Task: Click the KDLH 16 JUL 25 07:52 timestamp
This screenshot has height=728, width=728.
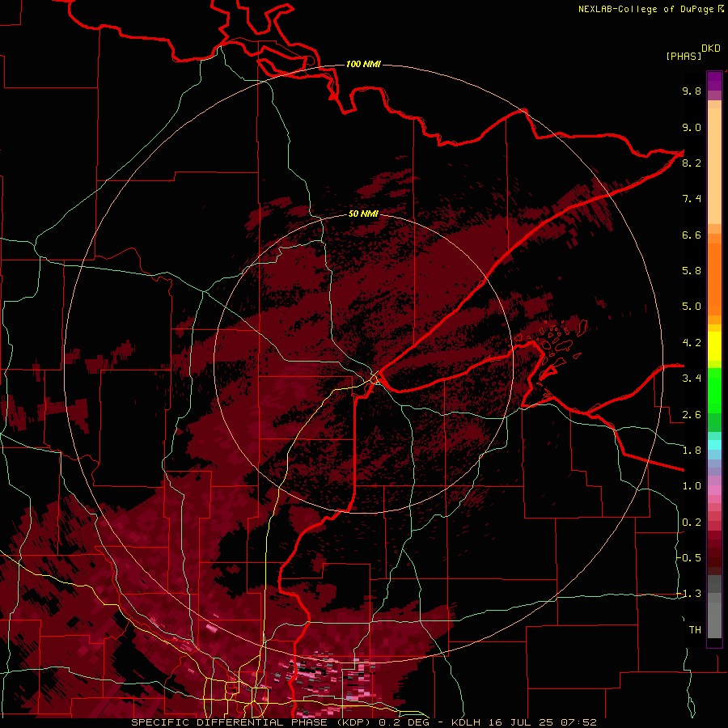Action: click(x=523, y=722)
